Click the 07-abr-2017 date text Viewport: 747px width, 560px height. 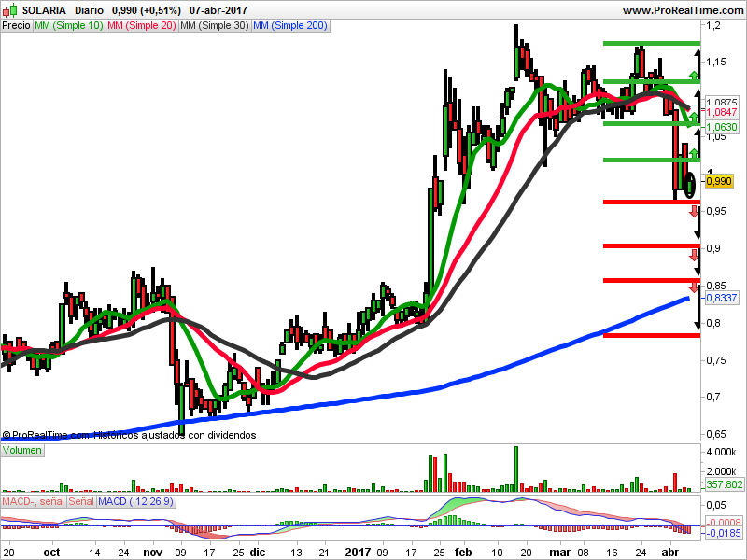(218, 10)
